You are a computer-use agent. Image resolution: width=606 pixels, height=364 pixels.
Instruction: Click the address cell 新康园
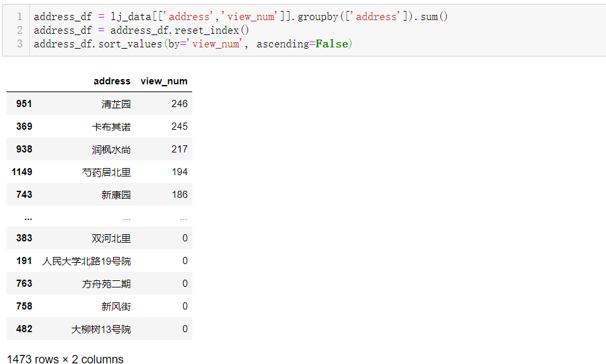pyautogui.click(x=116, y=195)
